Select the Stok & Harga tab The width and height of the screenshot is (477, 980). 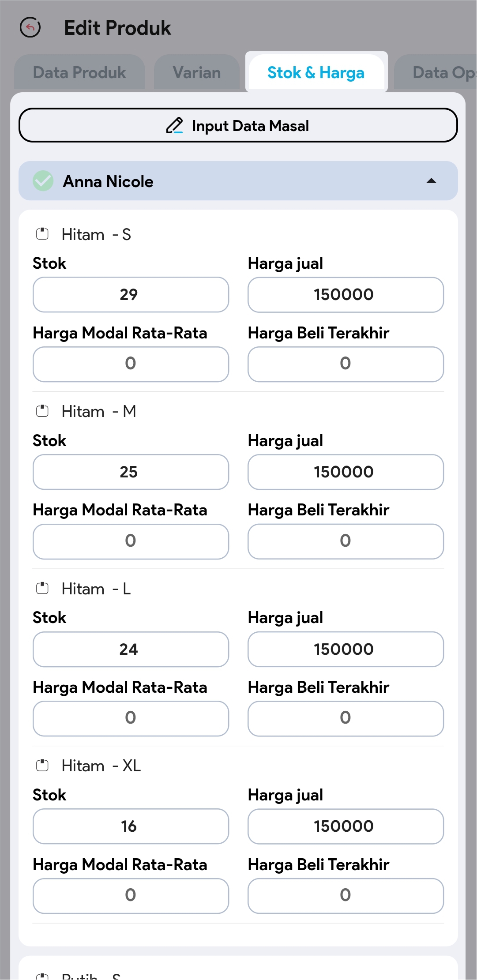pyautogui.click(x=316, y=73)
